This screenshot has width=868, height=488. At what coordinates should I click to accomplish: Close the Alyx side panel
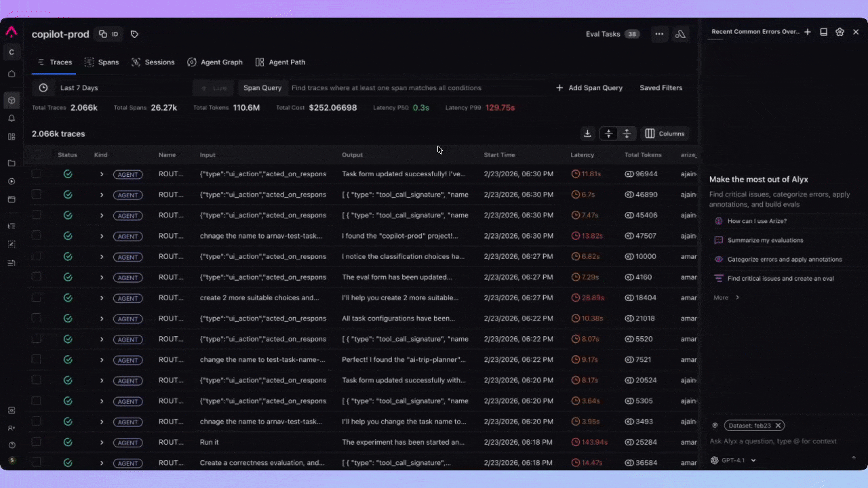(x=856, y=32)
